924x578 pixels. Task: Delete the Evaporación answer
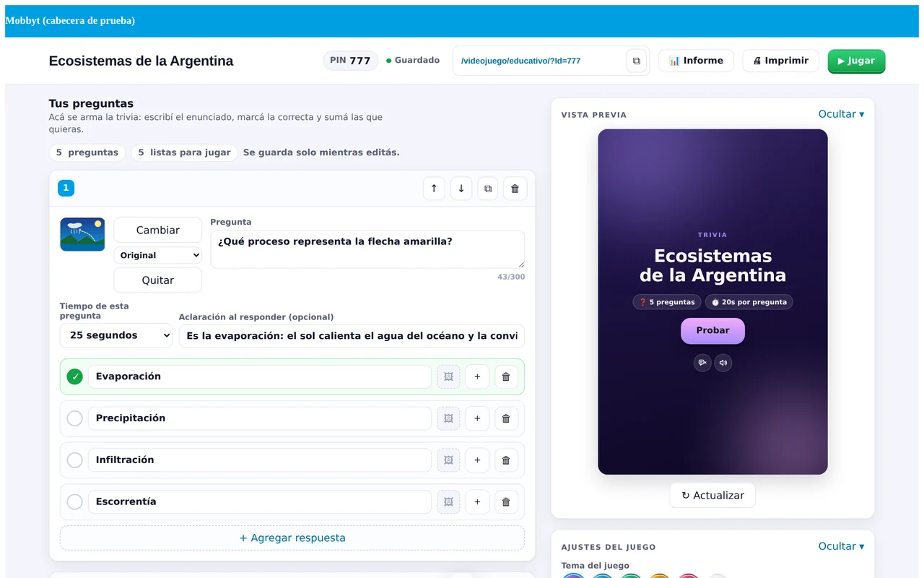coord(506,376)
